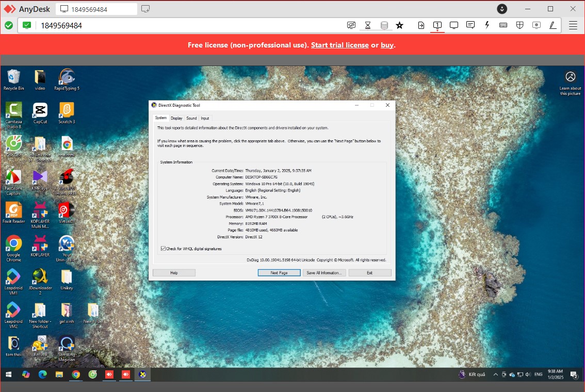Click the CapCut desktop icon
The image size is (585, 392).
[40, 112]
